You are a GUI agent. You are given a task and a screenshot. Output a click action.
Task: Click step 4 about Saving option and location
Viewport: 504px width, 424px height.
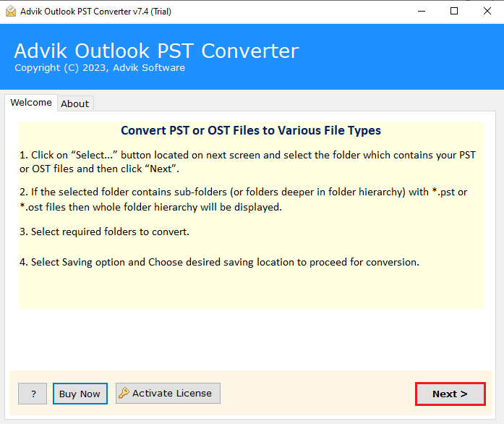click(x=219, y=262)
